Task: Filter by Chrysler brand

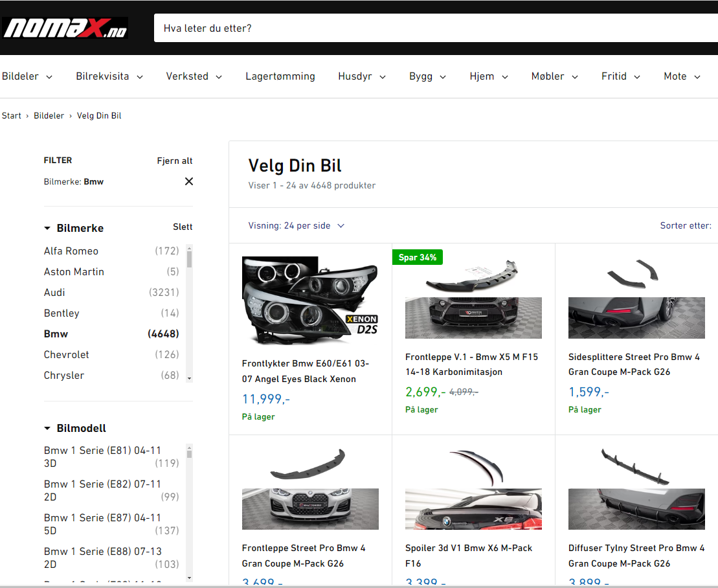Action: [x=111, y=376]
